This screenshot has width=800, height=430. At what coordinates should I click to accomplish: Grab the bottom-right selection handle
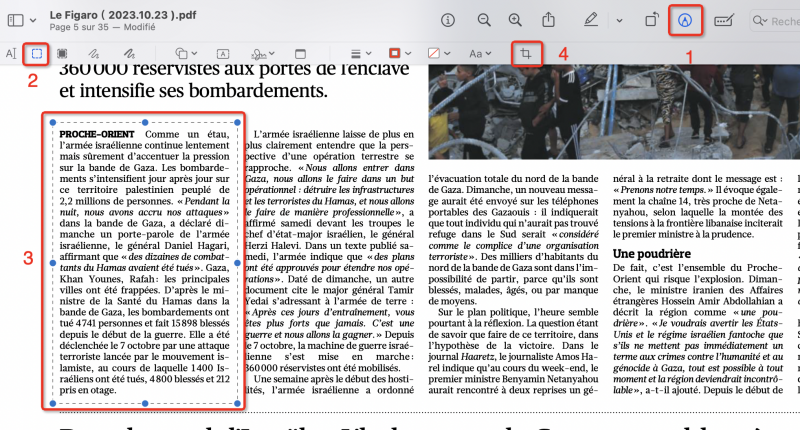tap(237, 403)
